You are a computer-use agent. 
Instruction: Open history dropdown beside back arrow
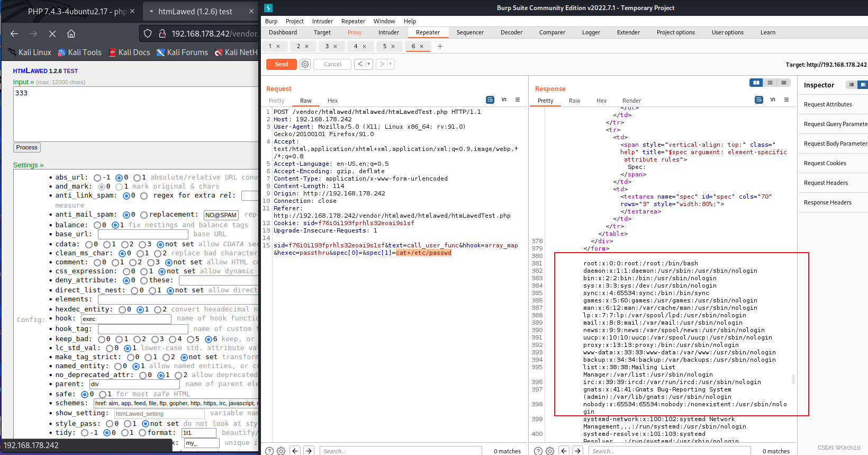(369, 64)
